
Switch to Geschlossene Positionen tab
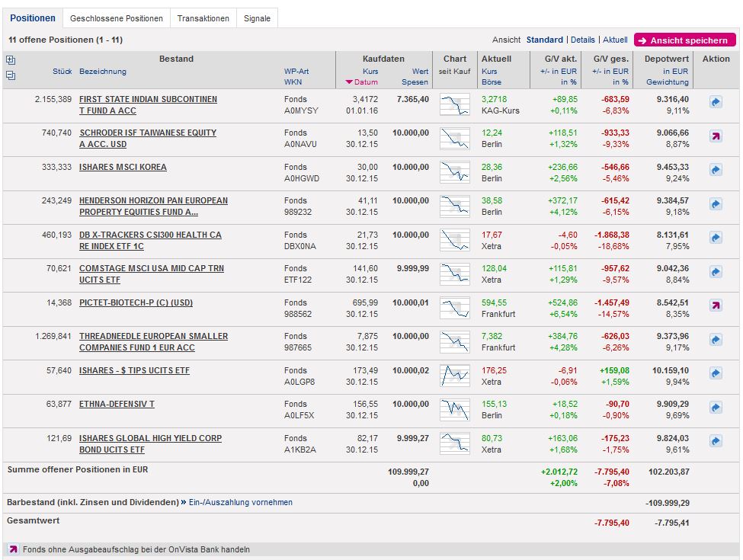click(x=116, y=18)
